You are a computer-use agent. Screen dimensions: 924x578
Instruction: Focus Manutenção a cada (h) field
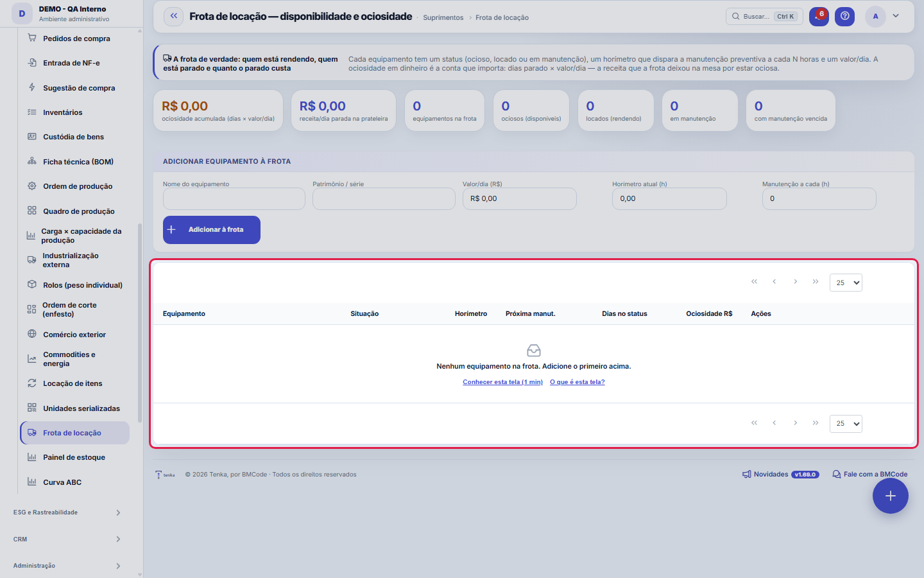click(819, 198)
